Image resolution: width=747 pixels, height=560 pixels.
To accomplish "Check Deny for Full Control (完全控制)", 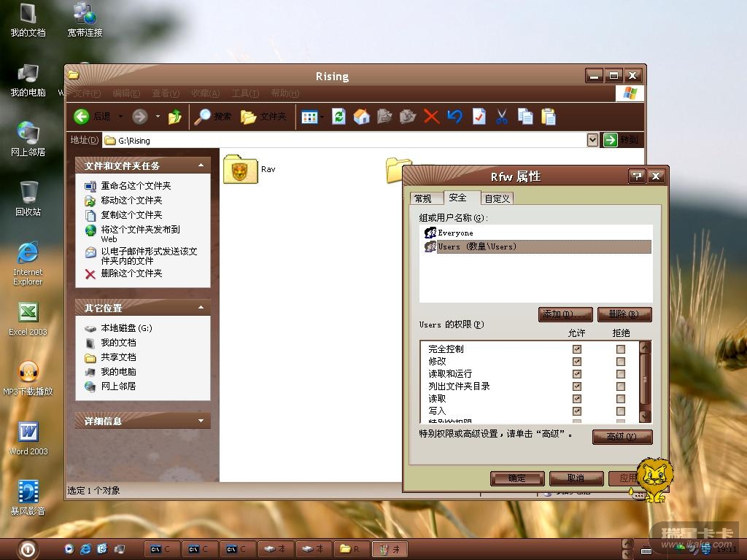I will [x=620, y=349].
